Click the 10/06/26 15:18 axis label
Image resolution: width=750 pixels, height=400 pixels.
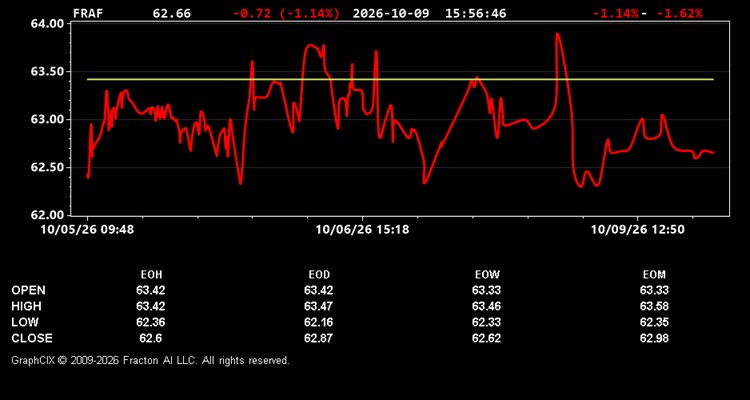(362, 230)
